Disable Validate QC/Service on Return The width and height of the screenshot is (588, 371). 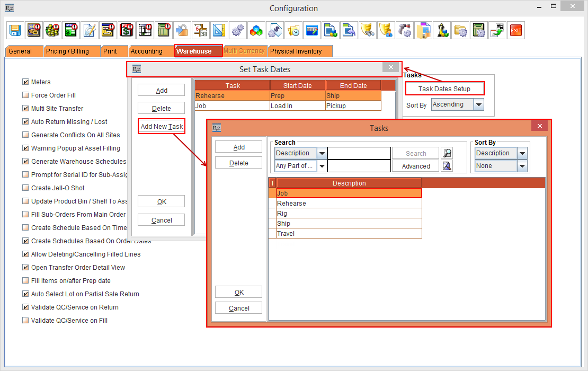(x=25, y=307)
